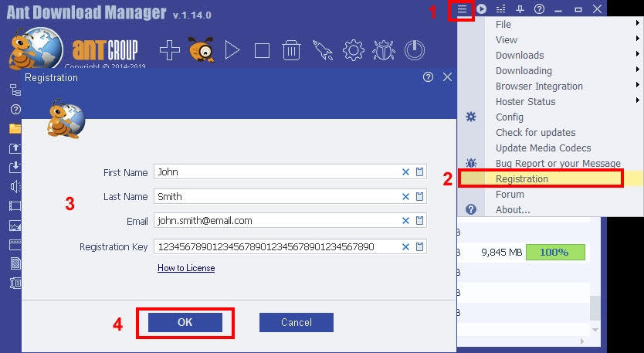Screen dimensions: 644x353
Task: Click the upload arrow sidebar icon
Action: (x=15, y=148)
